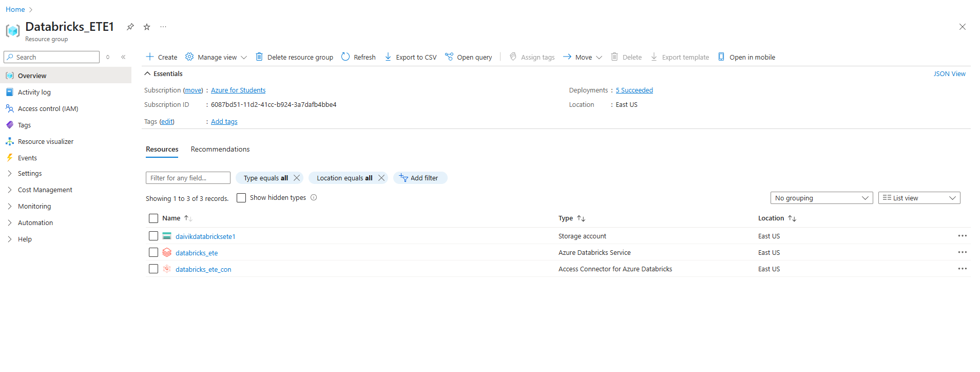Click the subscription move link
The image size is (980, 372).
point(193,90)
